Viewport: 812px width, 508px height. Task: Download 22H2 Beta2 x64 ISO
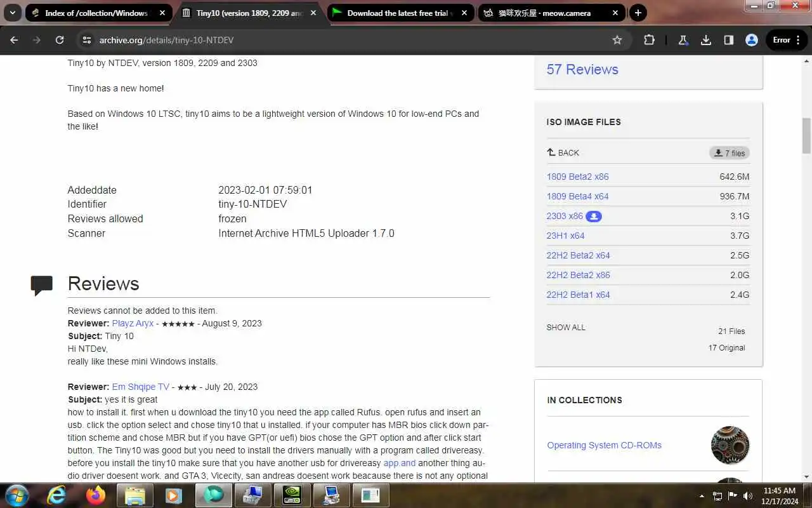(x=578, y=255)
